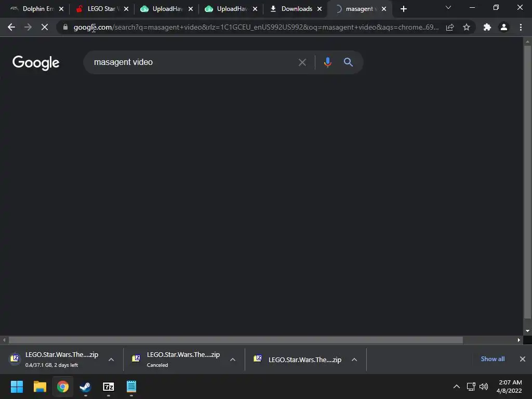The image size is (532, 399).
Task: Click the address bar URL
Action: point(256,27)
